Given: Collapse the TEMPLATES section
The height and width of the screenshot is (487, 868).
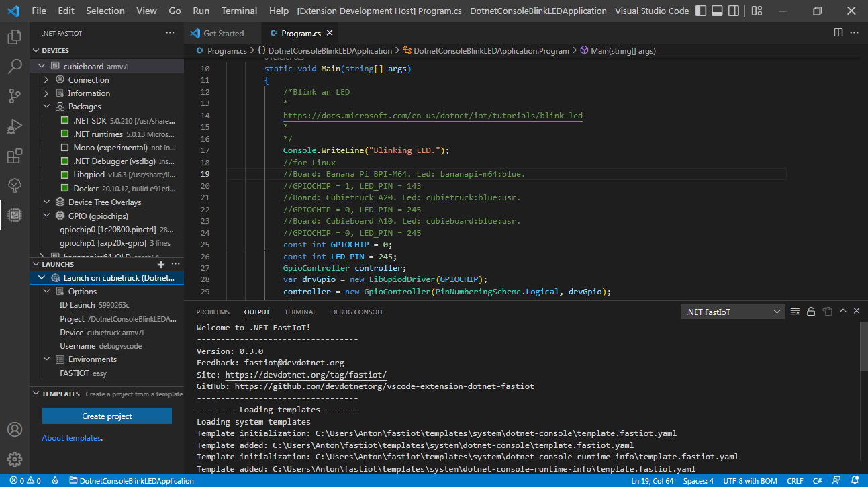Looking at the screenshot, I should (36, 394).
